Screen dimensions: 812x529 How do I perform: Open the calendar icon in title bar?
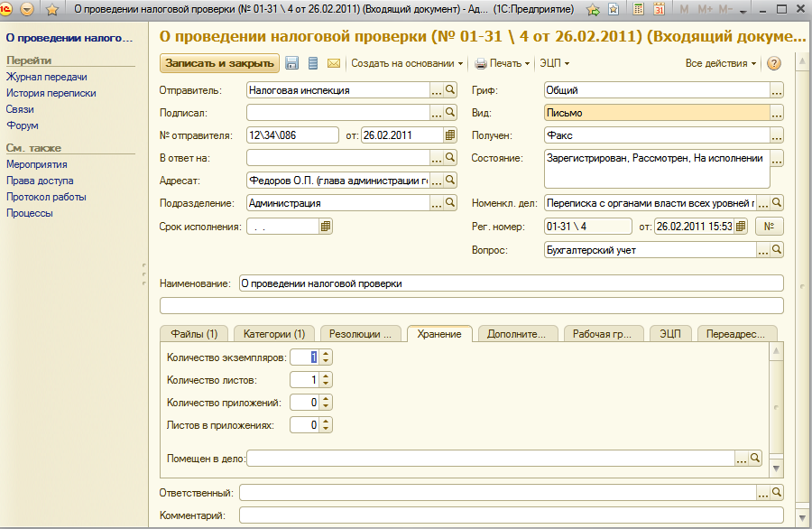click(659, 9)
